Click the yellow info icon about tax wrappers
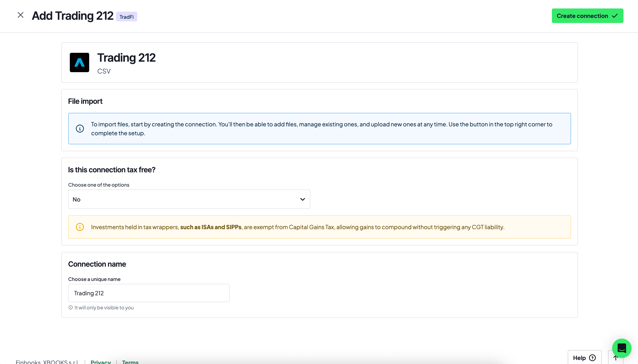This screenshot has height=364, width=638. point(80,227)
